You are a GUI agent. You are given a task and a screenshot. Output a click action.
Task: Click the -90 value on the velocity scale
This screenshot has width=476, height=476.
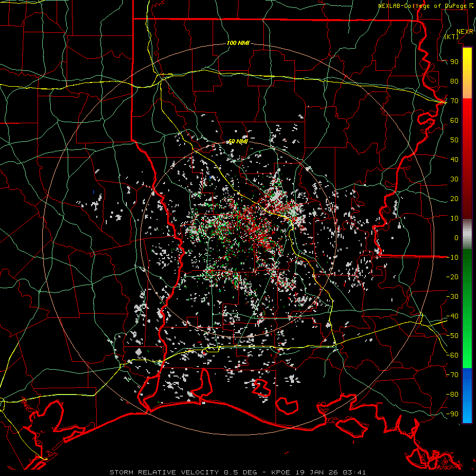[452, 414]
